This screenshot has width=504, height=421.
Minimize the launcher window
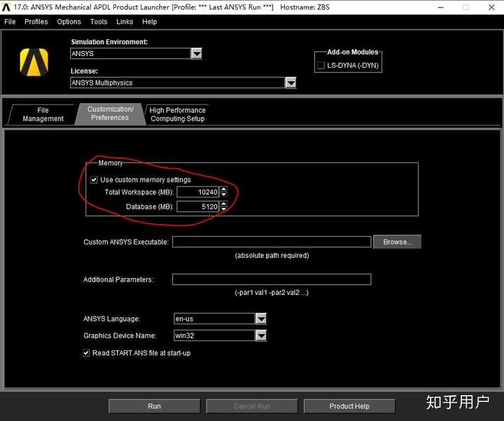tap(441, 7)
